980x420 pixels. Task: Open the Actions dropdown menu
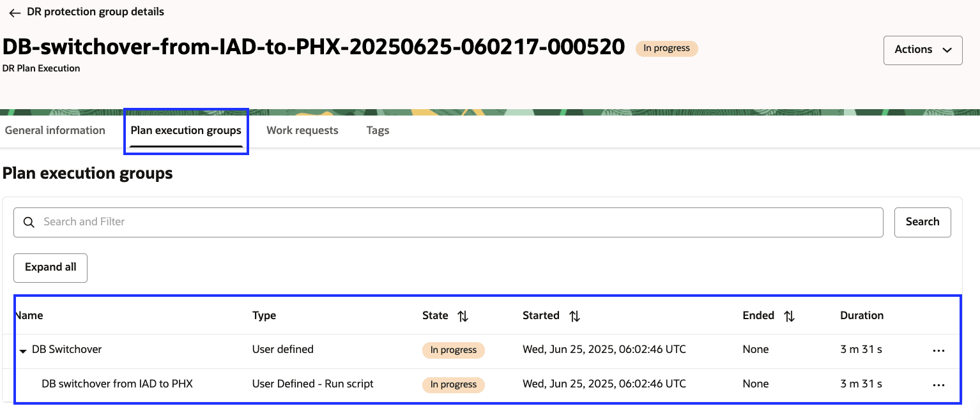(922, 50)
